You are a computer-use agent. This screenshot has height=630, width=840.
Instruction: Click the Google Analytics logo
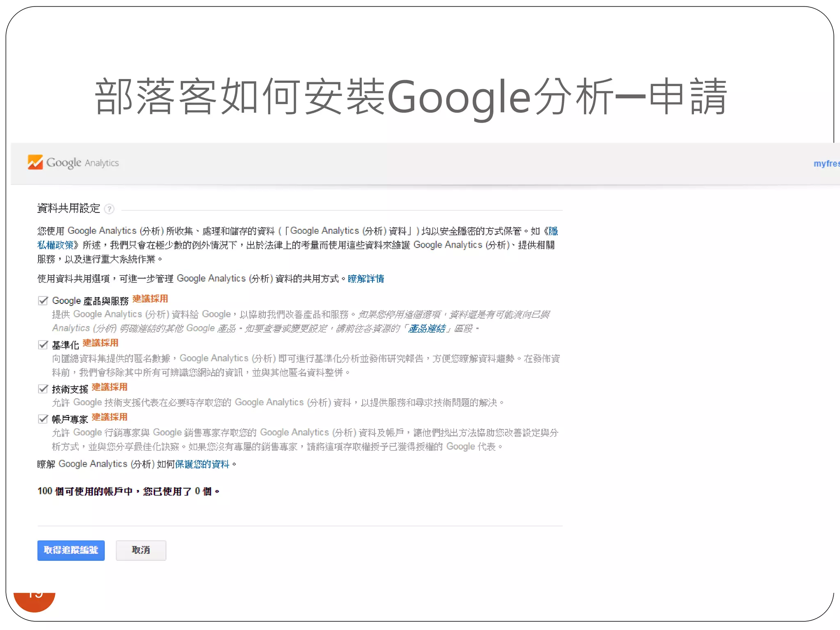(73, 162)
